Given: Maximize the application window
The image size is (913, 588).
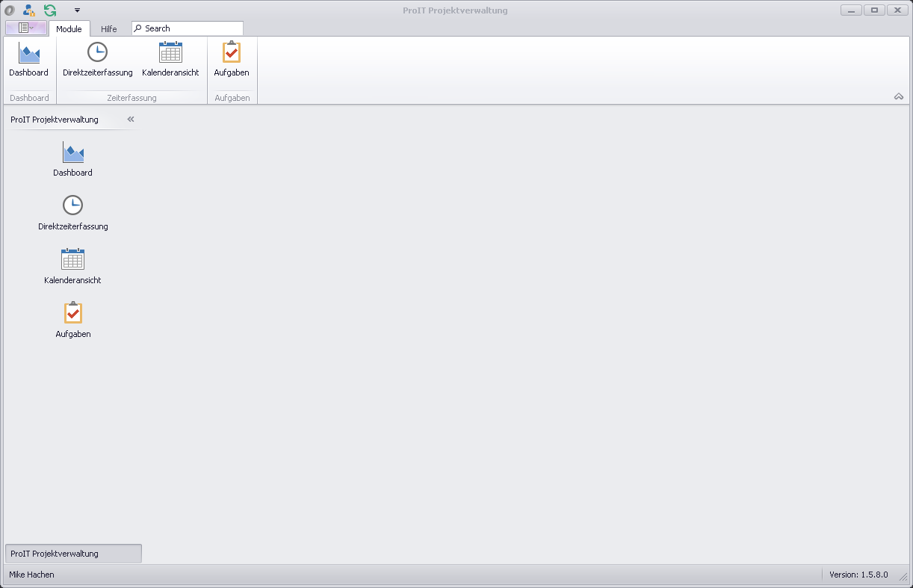Looking at the screenshot, I should pos(874,10).
